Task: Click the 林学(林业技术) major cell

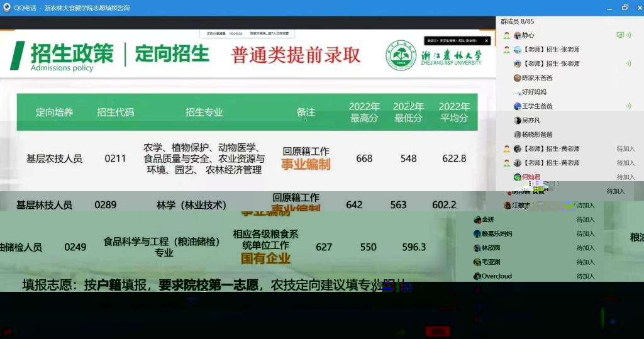Action: pos(192,204)
